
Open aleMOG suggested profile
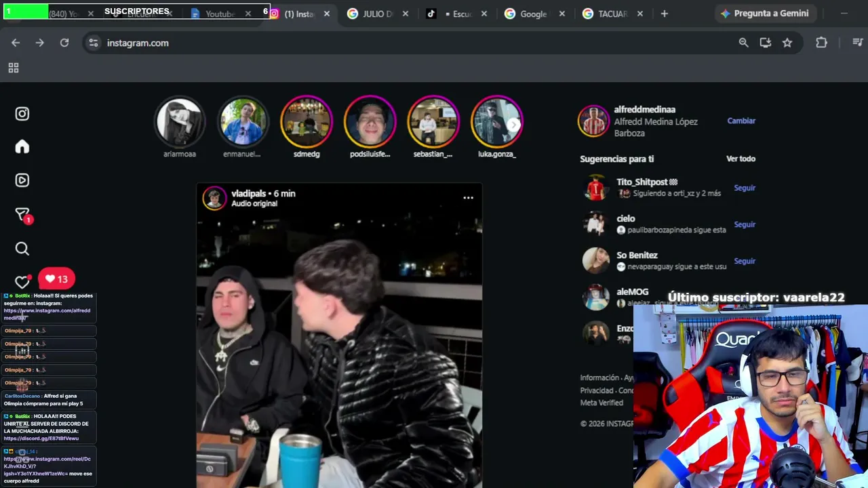click(633, 291)
